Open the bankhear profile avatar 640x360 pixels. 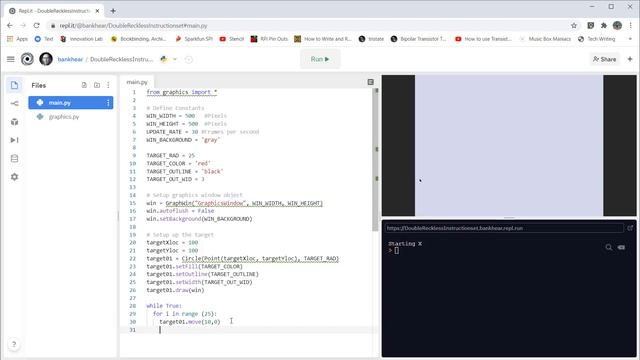click(x=46, y=59)
